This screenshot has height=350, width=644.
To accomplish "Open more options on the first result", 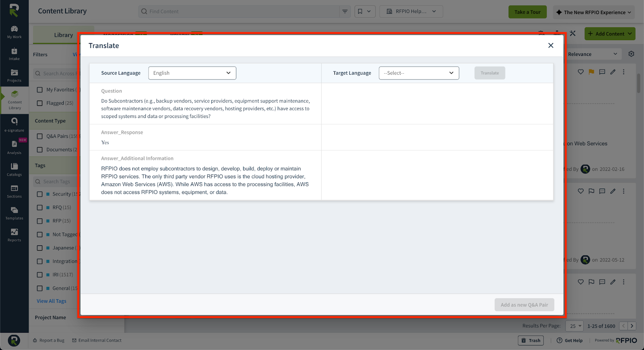I will [x=623, y=72].
